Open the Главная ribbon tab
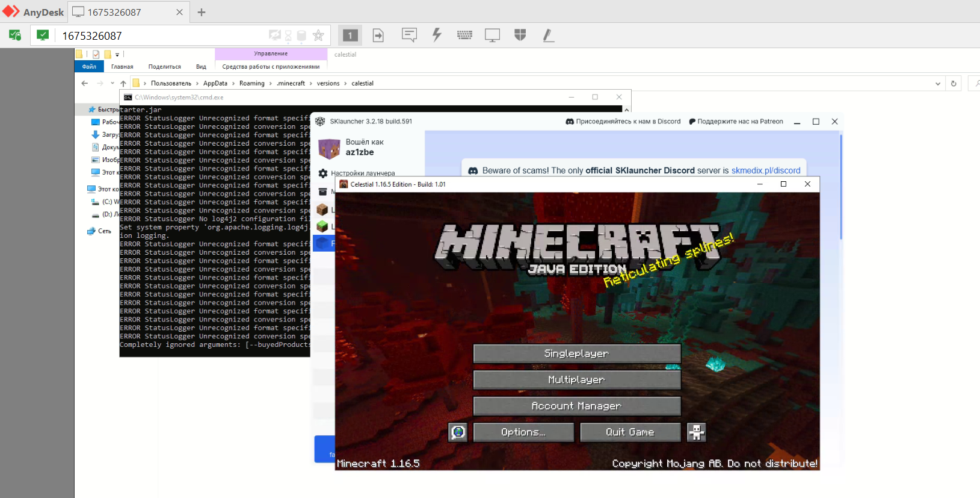The height and width of the screenshot is (498, 980). 122,67
